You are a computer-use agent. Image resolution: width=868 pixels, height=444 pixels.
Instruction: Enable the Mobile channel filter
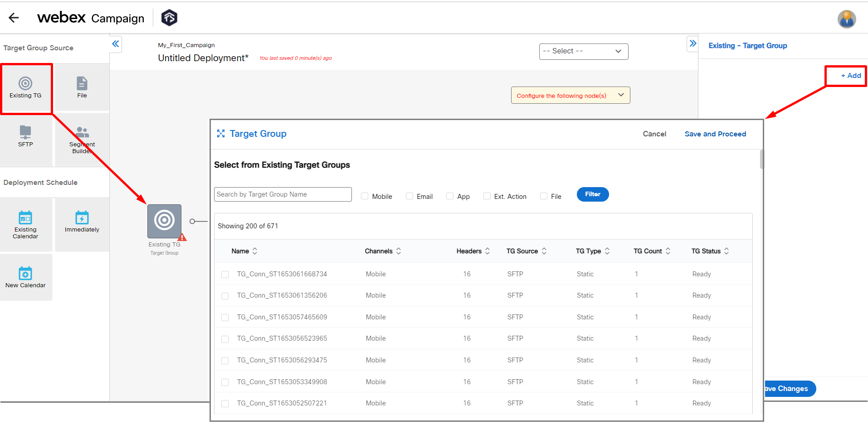[x=365, y=196]
